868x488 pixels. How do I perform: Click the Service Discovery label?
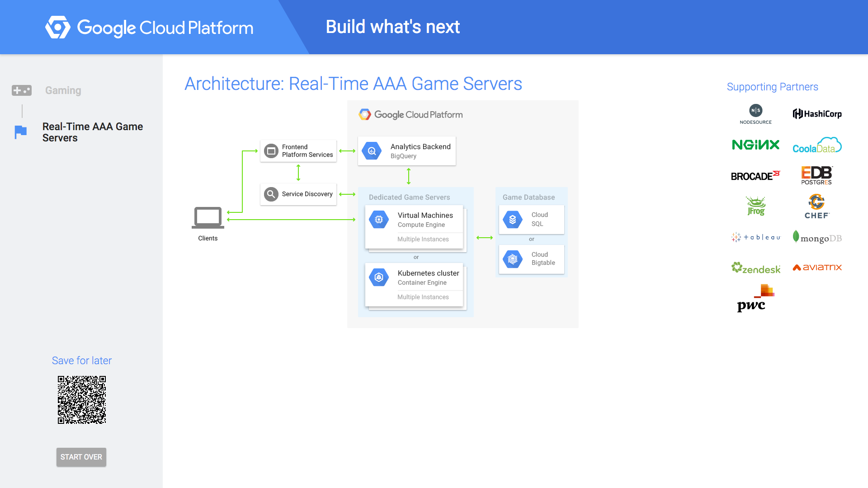(x=307, y=194)
